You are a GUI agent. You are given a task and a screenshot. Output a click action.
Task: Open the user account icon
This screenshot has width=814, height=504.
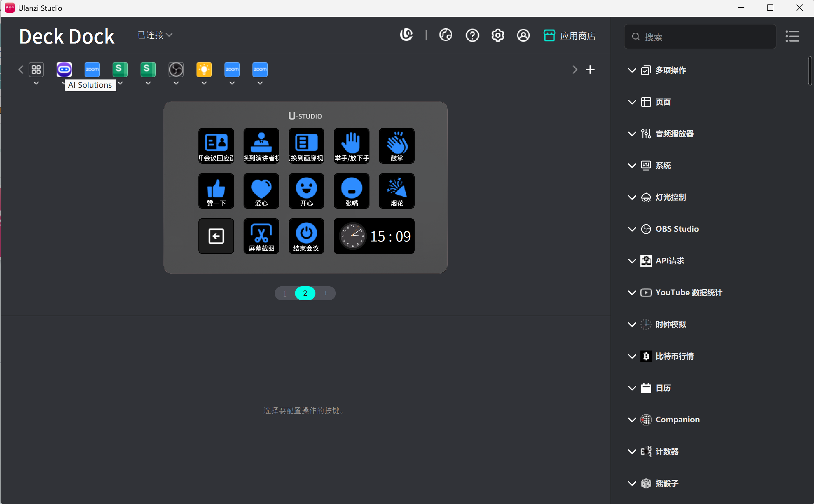point(523,35)
